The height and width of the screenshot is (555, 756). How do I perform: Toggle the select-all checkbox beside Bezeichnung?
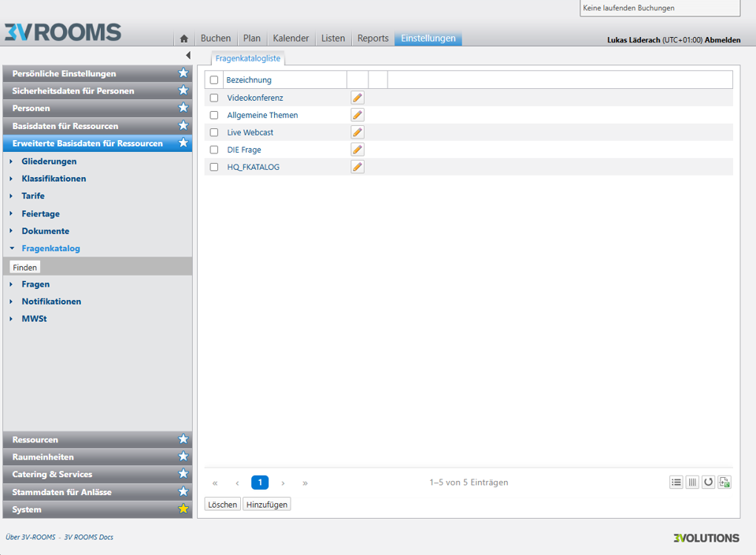[x=214, y=80]
